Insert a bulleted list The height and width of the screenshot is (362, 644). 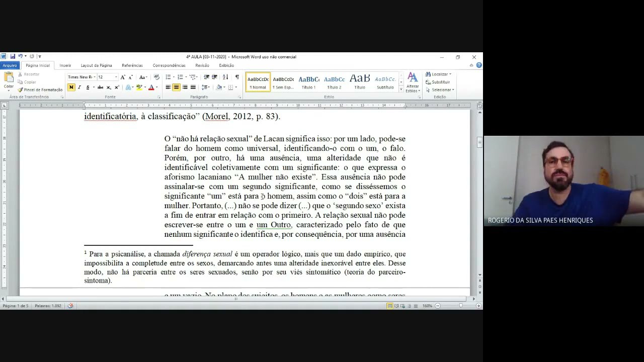[168, 77]
